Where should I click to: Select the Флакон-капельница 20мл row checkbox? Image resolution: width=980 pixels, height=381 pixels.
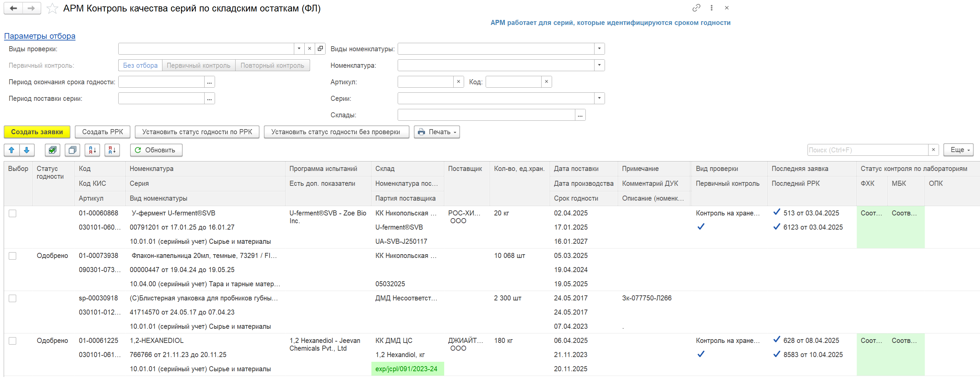coord(12,256)
